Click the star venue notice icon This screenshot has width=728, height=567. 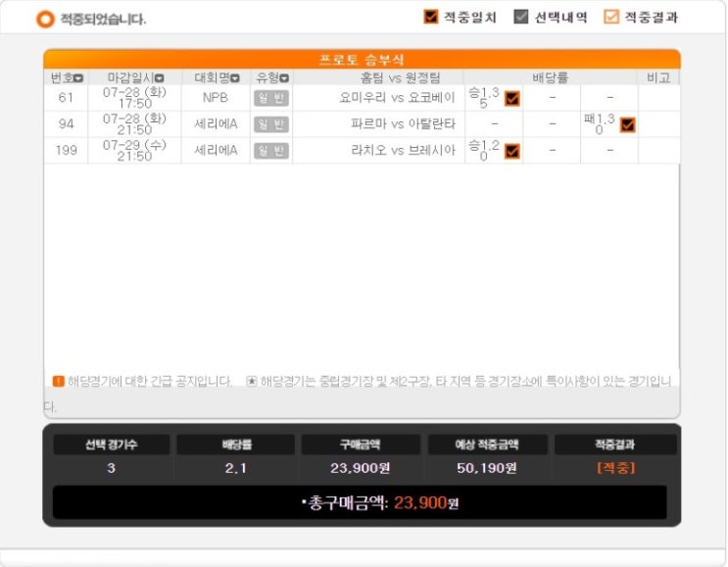(251, 381)
